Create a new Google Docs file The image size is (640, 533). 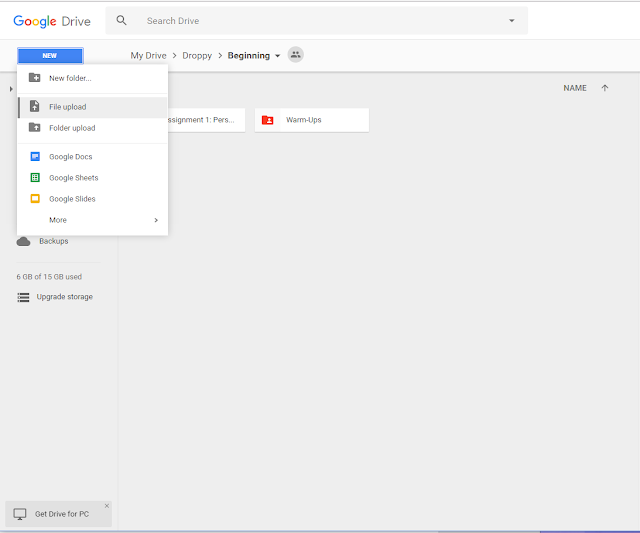click(x=92, y=157)
